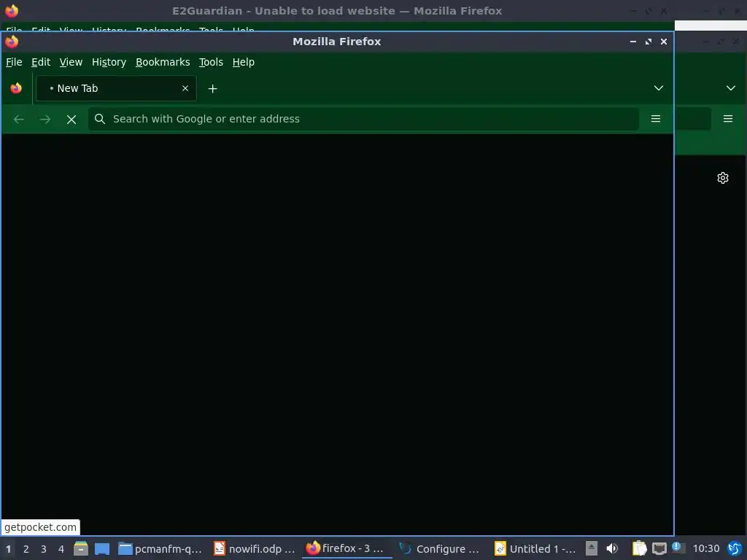Open the volume control tray icon
Screen dimensions: 747x560
coord(612,548)
